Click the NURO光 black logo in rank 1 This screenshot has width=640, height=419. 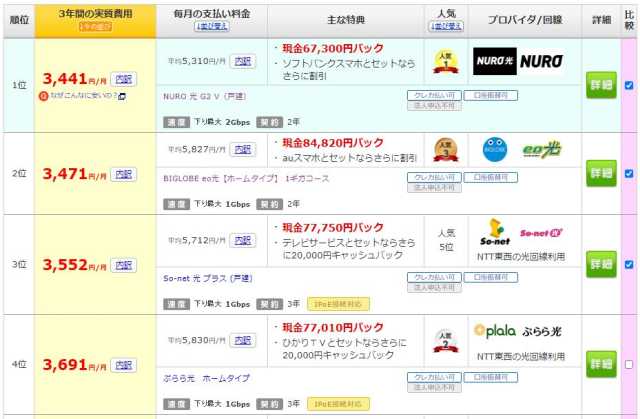pyautogui.click(x=495, y=61)
